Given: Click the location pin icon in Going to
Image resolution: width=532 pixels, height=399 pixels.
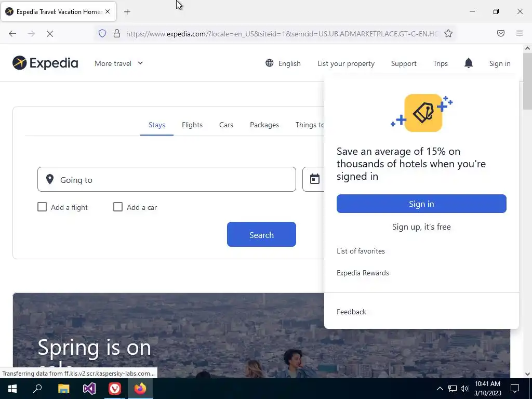Looking at the screenshot, I should pos(50,179).
